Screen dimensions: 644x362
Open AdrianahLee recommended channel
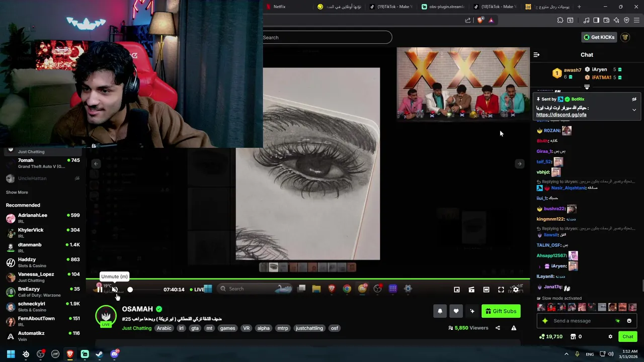coord(43,218)
